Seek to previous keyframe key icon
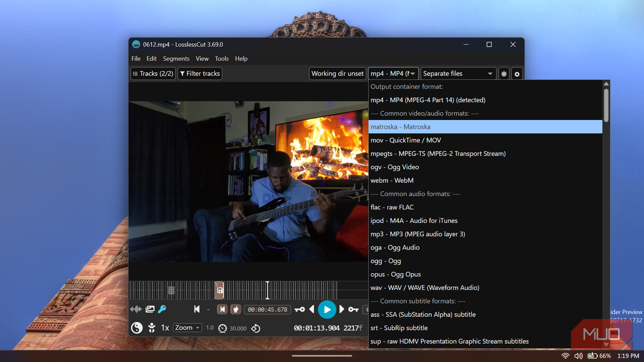 click(300, 309)
